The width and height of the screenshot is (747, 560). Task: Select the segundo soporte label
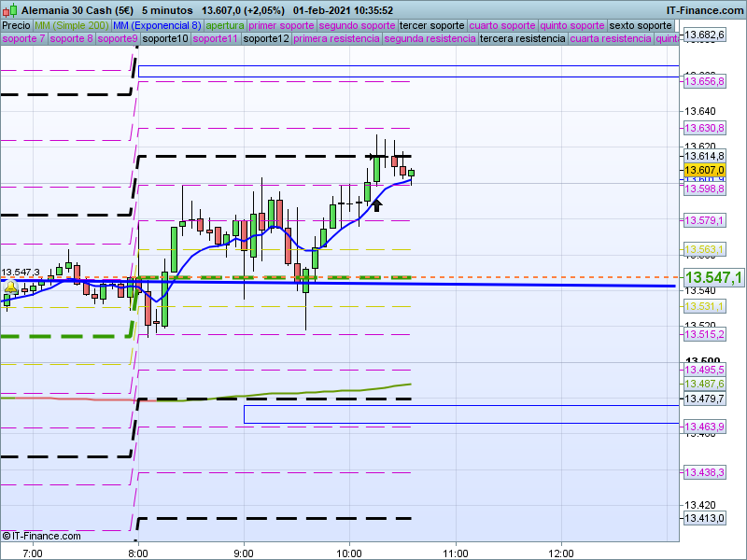[x=357, y=25]
